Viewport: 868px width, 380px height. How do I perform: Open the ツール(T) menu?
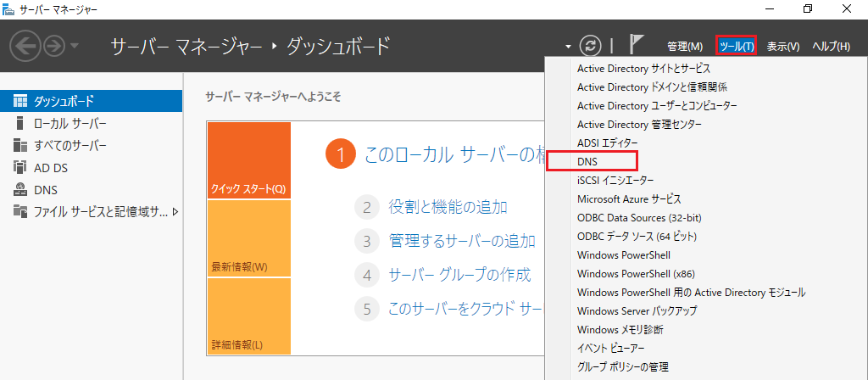pos(737,46)
